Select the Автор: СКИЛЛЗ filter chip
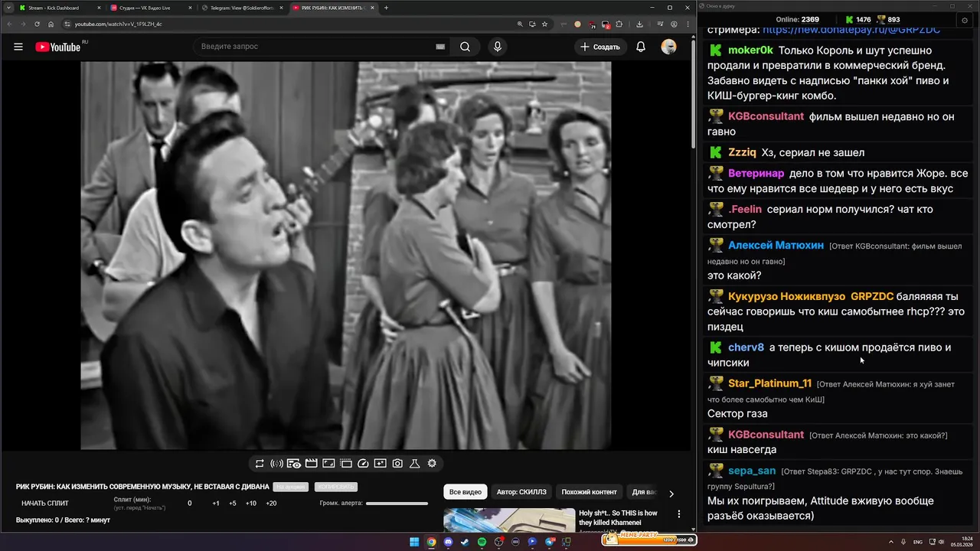 pos(520,492)
